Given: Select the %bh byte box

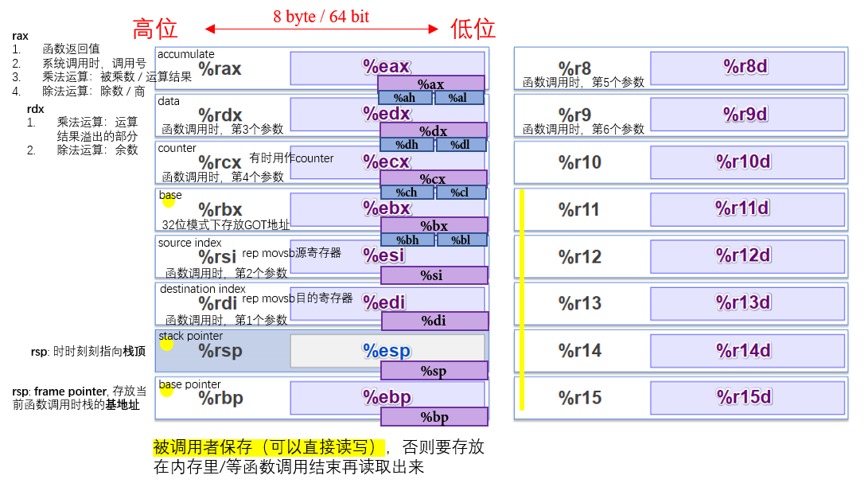Looking at the screenshot, I should coord(408,240).
